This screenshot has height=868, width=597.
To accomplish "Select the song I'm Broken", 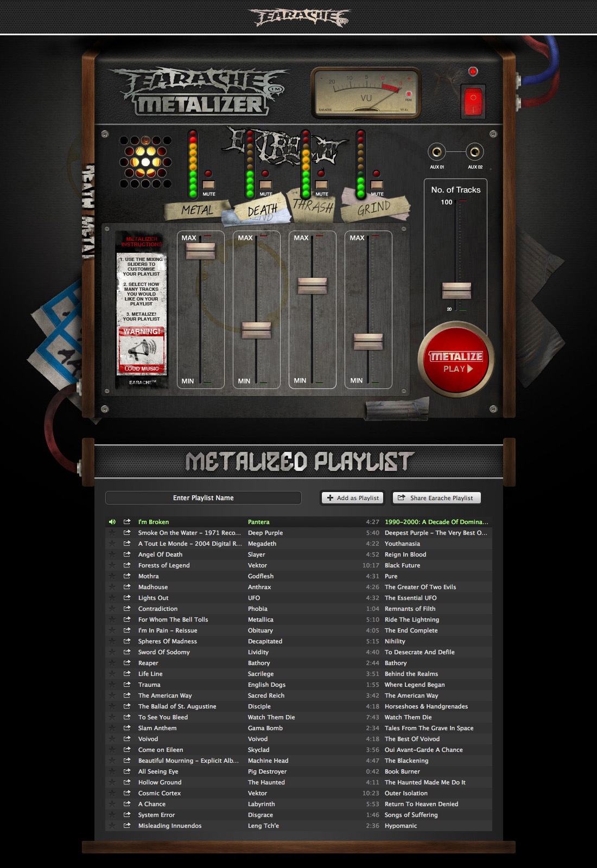I will [x=154, y=522].
